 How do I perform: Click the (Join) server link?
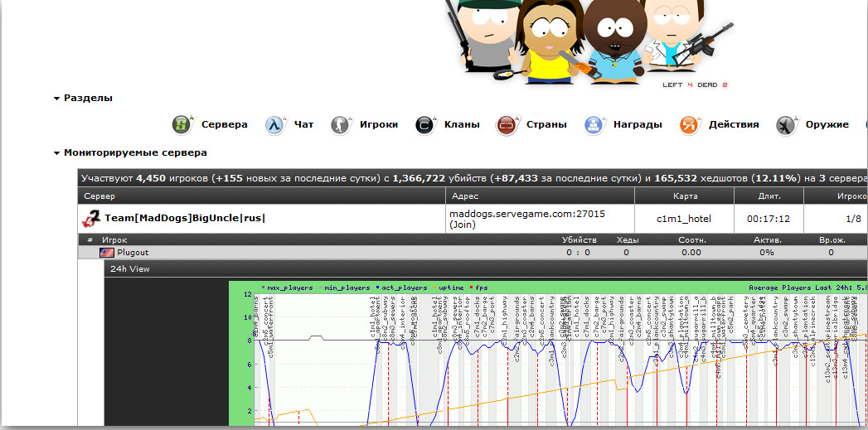point(461,225)
